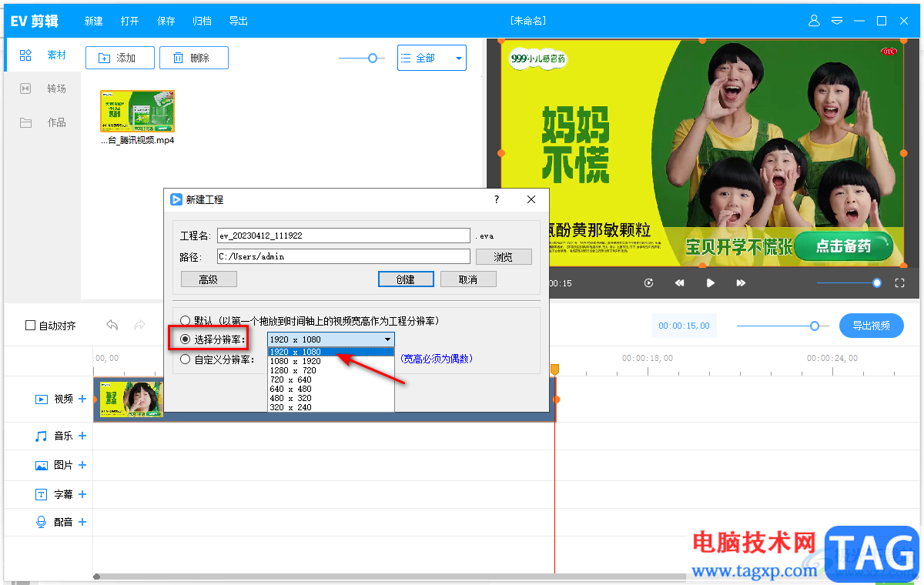This screenshot has width=924, height=585.
Task: Click the 图片 track icon
Action: (42, 465)
